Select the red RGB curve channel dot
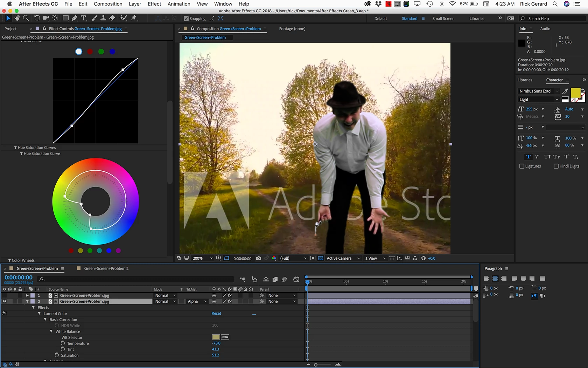The image size is (588, 368). point(90,52)
